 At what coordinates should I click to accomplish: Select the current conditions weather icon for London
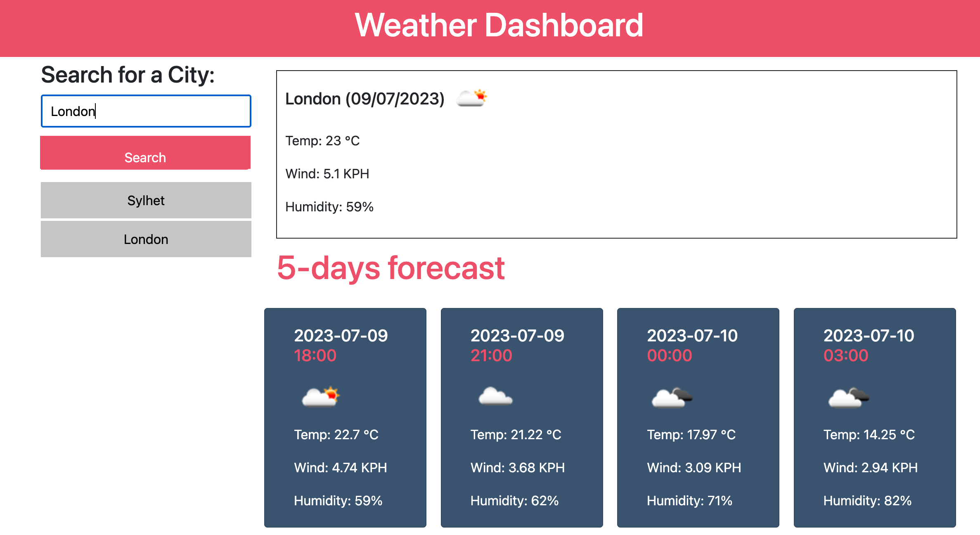[x=472, y=98]
